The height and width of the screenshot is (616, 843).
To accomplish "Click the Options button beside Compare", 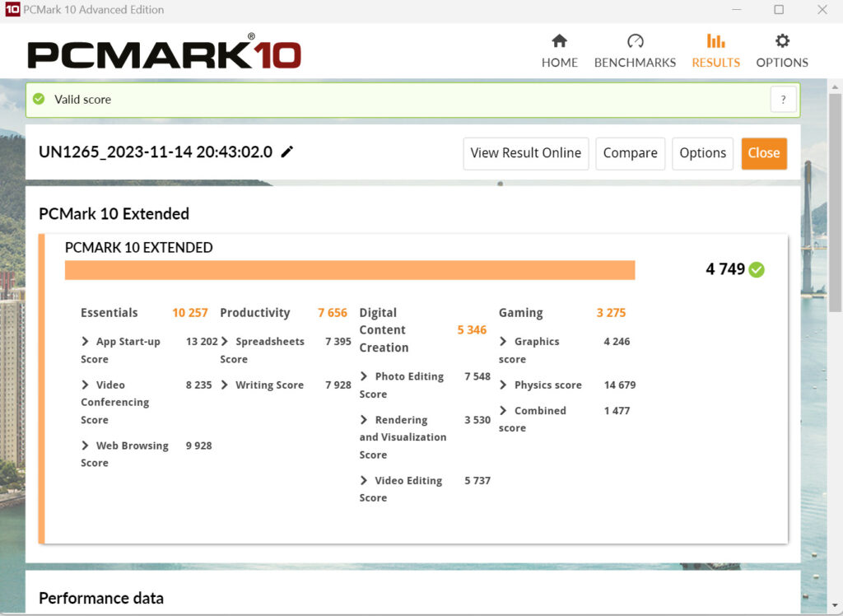I will [703, 153].
